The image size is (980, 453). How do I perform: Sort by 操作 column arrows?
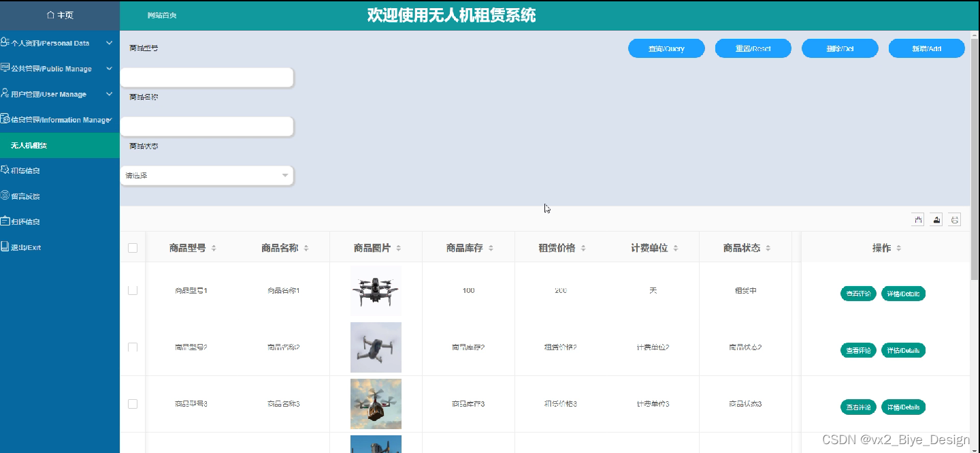[x=899, y=249]
